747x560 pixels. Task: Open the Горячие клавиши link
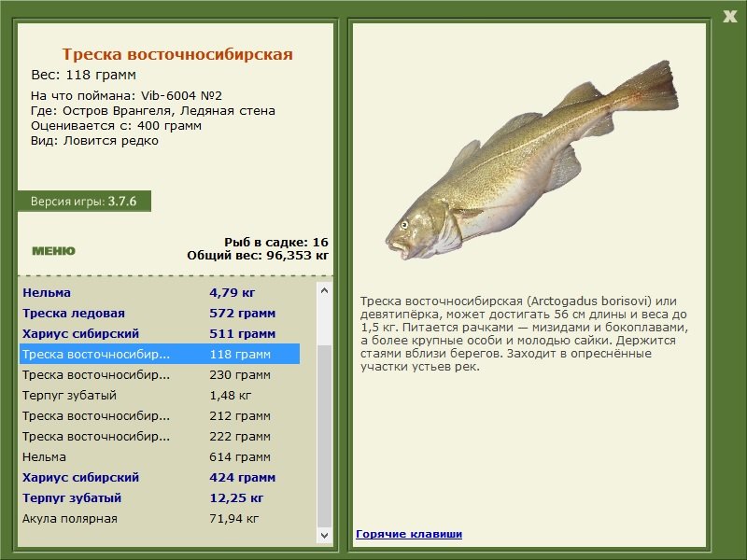(x=408, y=534)
